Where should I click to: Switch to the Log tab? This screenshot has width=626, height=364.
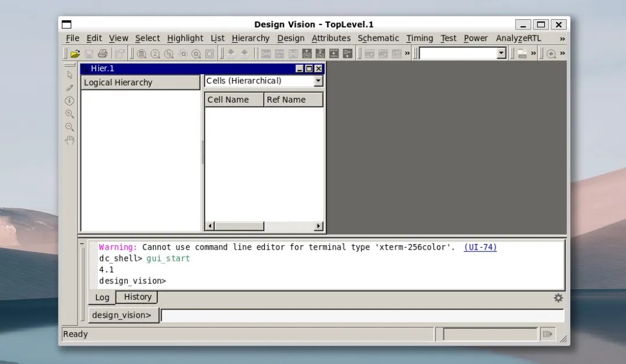(102, 297)
